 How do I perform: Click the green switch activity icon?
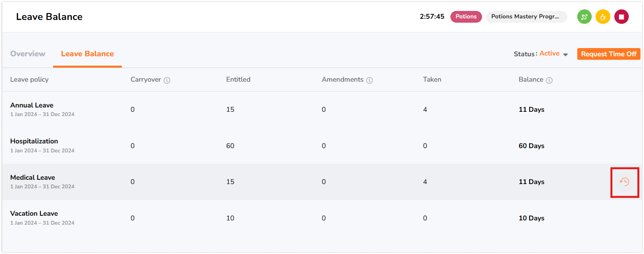click(584, 17)
